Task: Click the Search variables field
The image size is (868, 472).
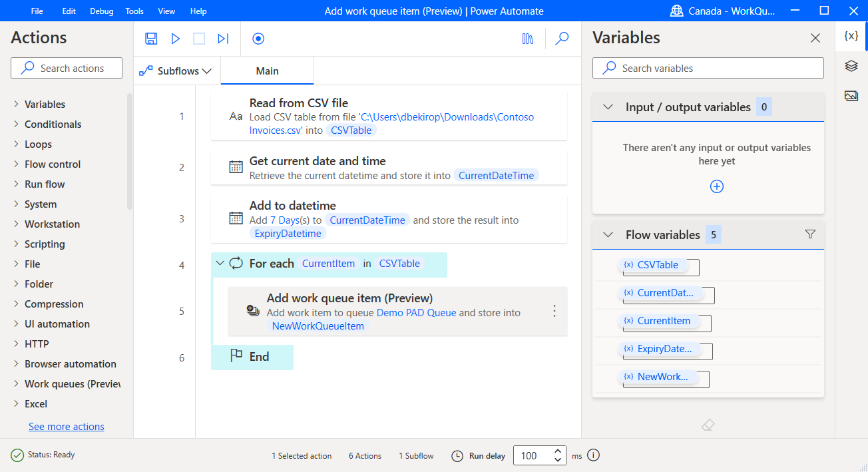Action: point(708,68)
